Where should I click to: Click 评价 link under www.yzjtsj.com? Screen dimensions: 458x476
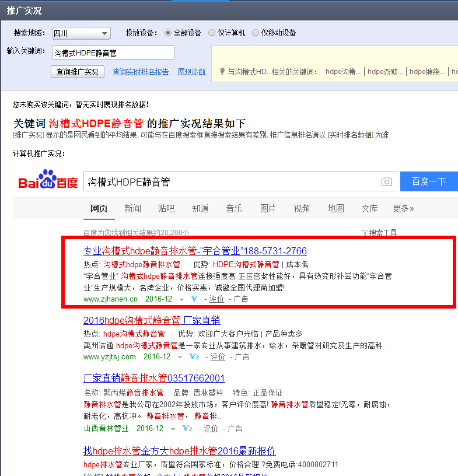218,356
